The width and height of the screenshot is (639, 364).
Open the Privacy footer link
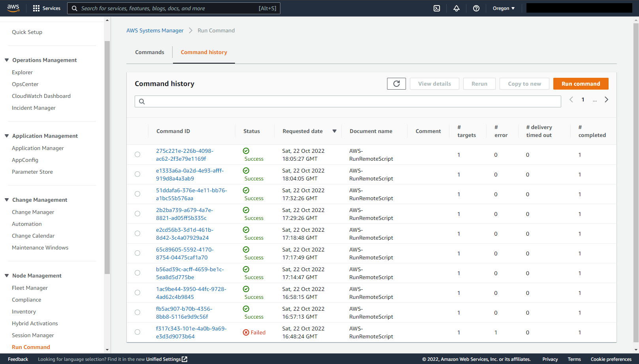(550, 359)
